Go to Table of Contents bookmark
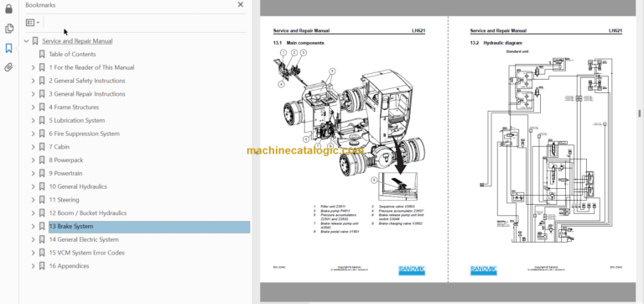Image resolution: width=644 pixels, height=304 pixels. [x=72, y=55]
